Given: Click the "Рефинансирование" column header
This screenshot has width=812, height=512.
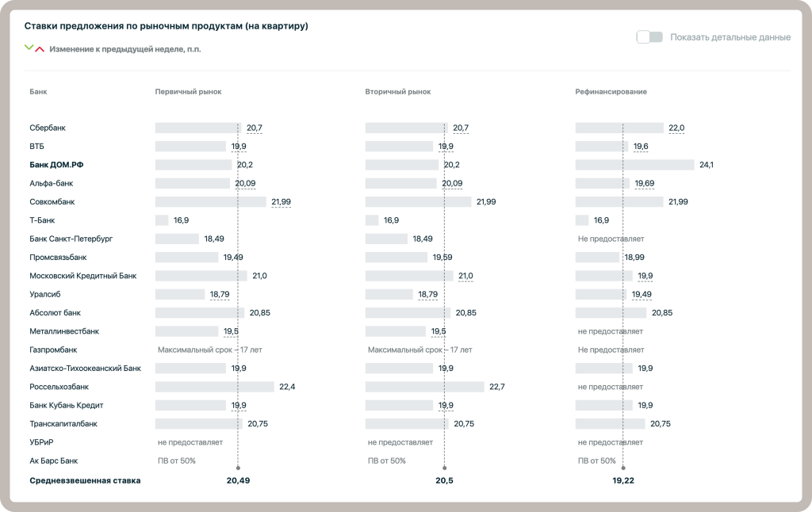Looking at the screenshot, I should tap(611, 92).
